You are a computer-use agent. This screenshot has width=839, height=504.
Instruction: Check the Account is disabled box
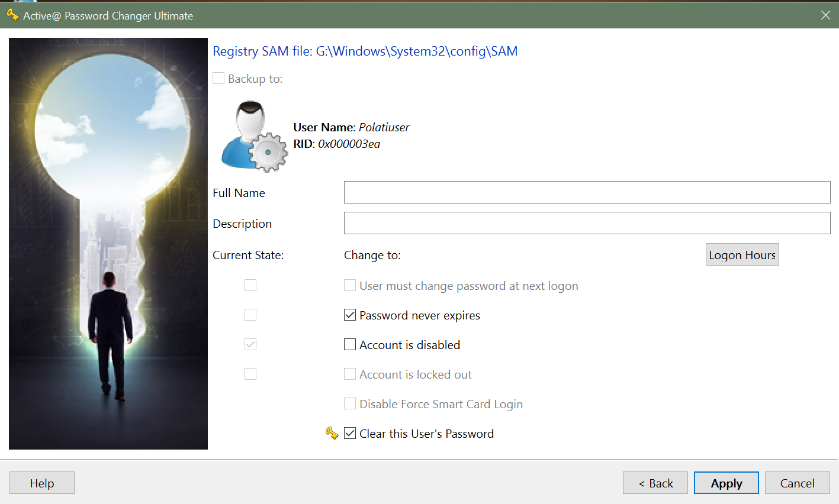350,345
